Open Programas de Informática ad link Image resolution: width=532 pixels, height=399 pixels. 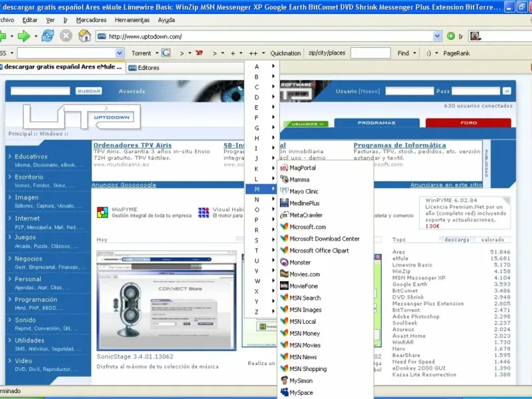400,145
